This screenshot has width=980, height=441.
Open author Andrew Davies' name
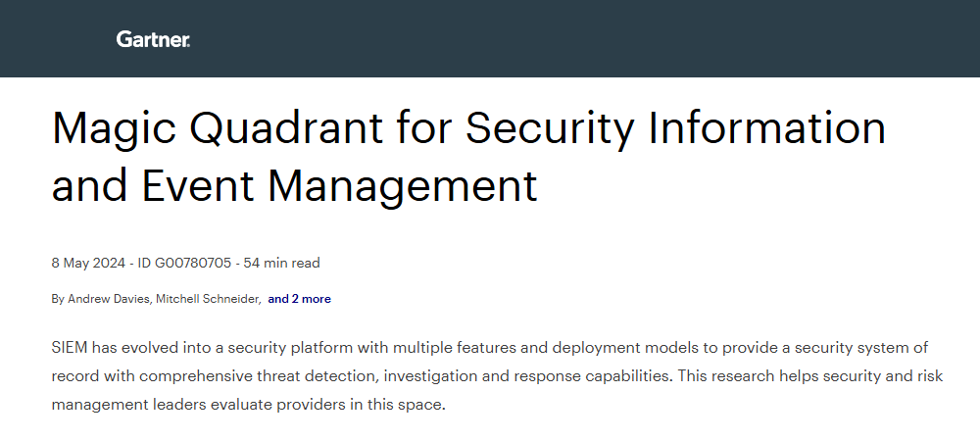(108, 299)
